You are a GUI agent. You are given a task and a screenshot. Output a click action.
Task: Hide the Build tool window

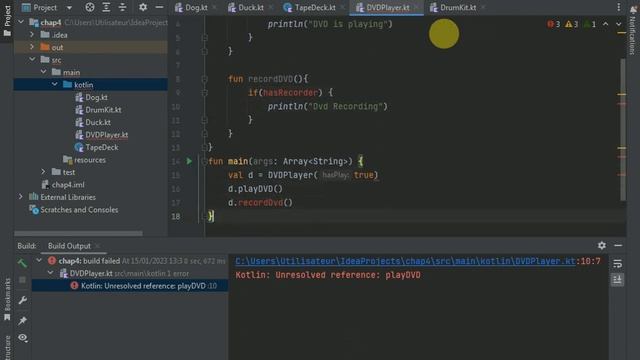[618, 245]
